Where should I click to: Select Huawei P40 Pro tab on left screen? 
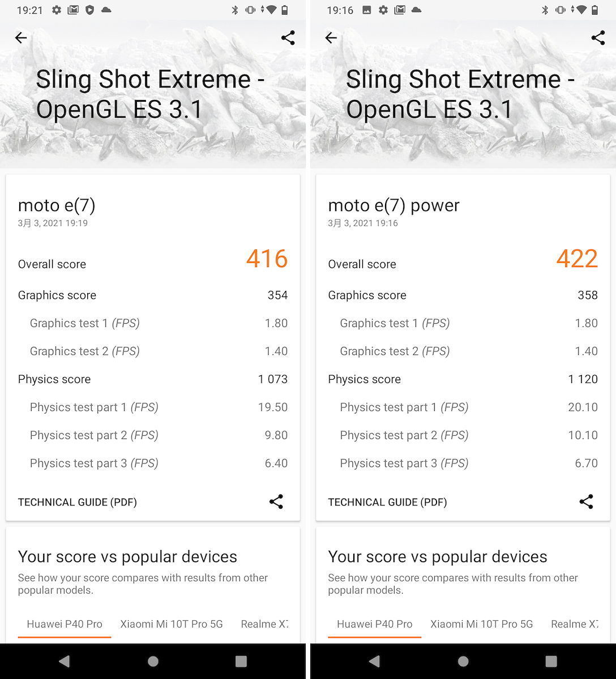(65, 624)
